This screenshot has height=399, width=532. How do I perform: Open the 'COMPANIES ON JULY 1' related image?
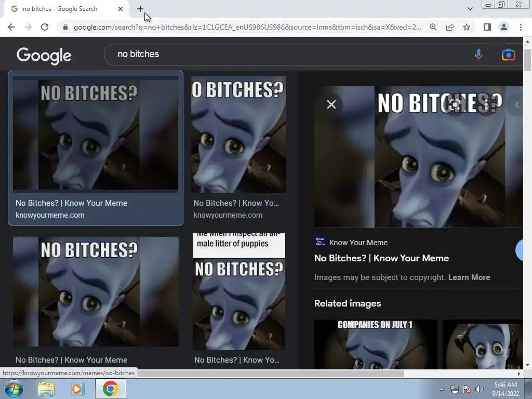pos(376,344)
